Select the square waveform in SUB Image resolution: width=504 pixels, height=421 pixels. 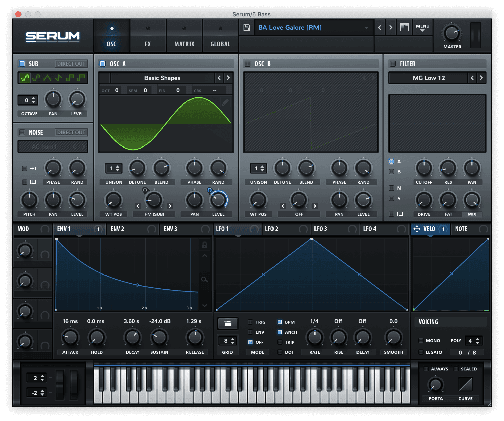point(70,78)
